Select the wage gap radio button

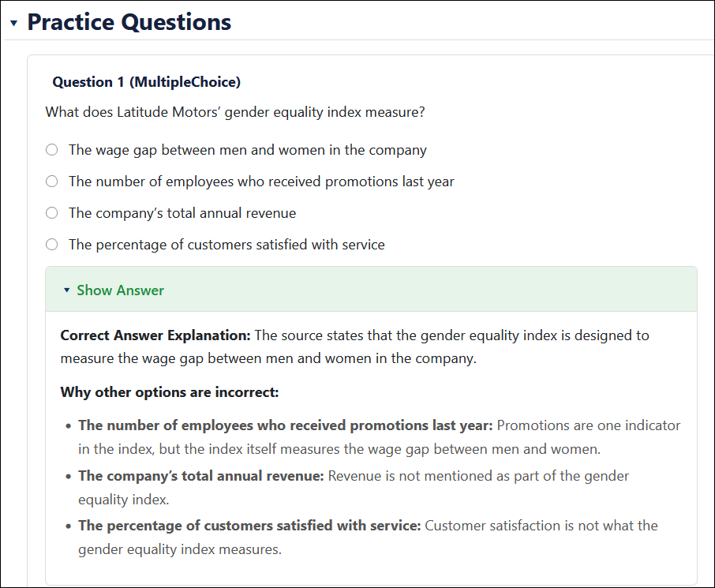[52, 150]
